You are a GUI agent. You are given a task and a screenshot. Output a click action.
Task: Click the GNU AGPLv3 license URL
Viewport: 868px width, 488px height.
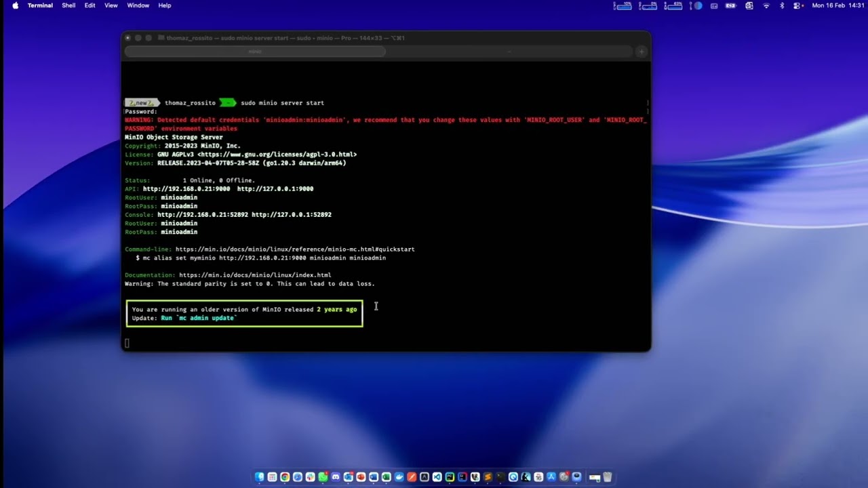pos(277,155)
